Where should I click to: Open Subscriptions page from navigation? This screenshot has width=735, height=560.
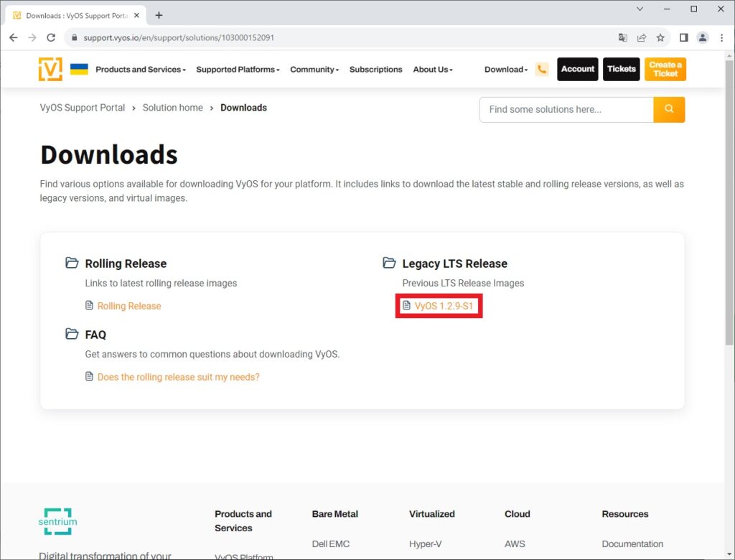[375, 70]
